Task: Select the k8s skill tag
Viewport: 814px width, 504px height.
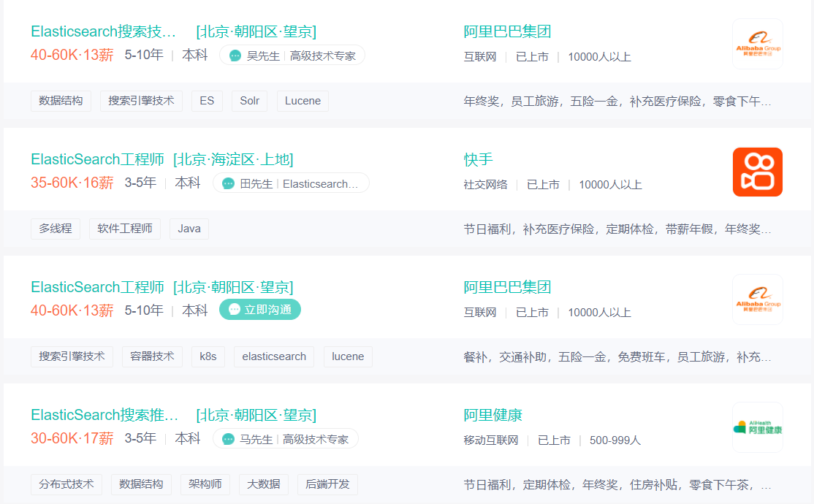Action: (208, 356)
